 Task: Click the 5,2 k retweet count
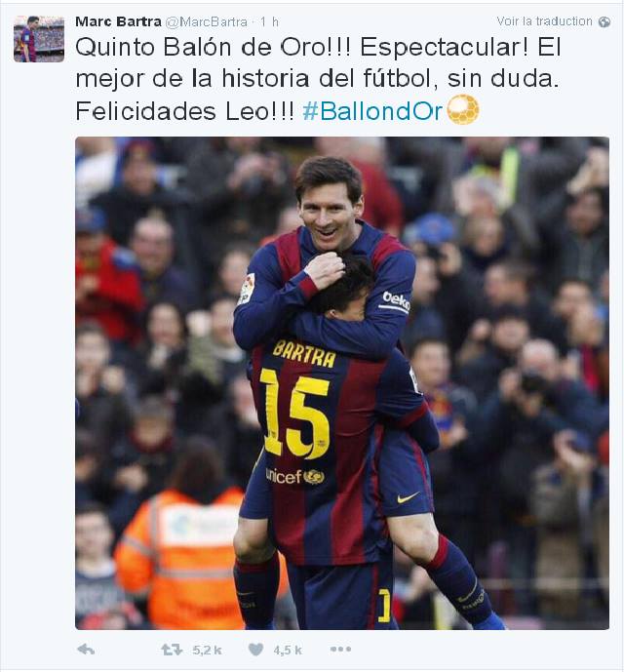pos(207,651)
